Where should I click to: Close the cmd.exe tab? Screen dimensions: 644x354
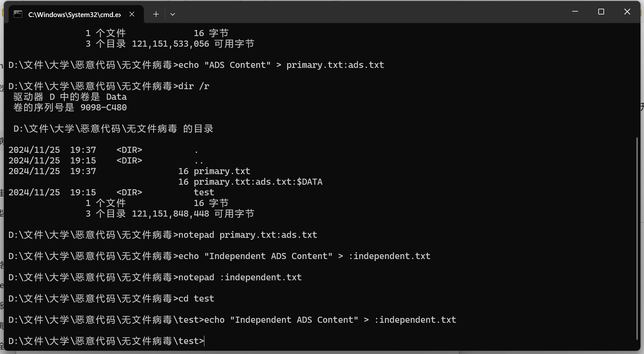(132, 14)
